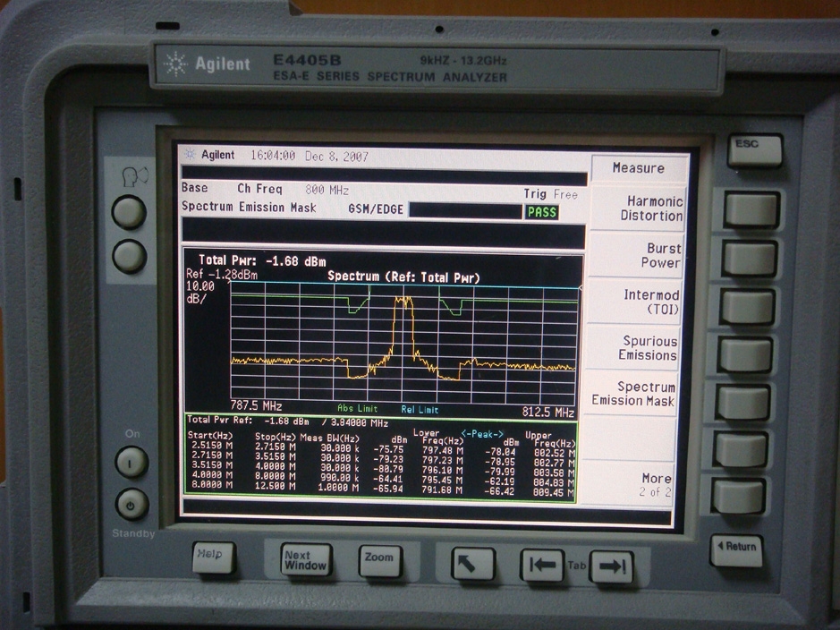
Task: Click the cyan Rel Limit legend
Action: click(420, 410)
